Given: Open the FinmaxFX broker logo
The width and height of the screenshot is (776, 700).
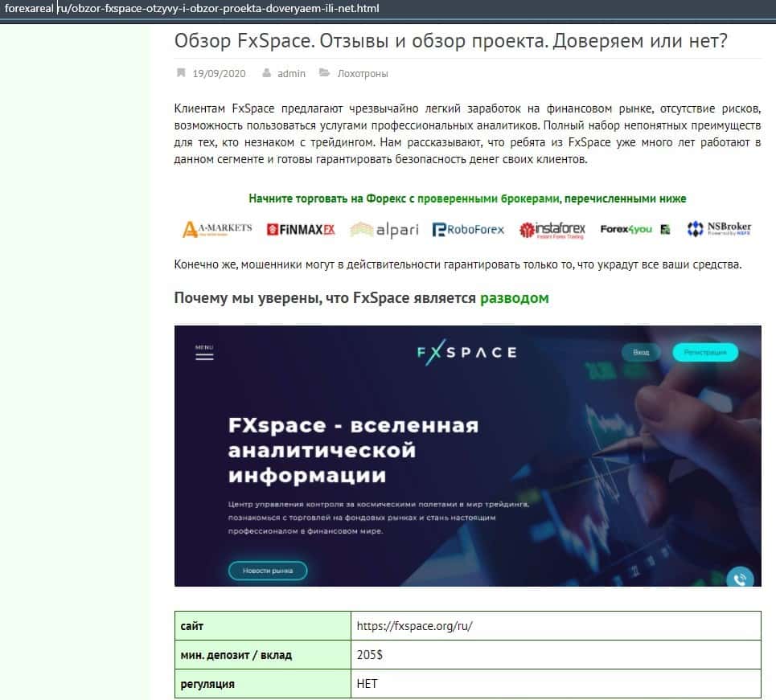Looking at the screenshot, I should pyautogui.click(x=301, y=230).
